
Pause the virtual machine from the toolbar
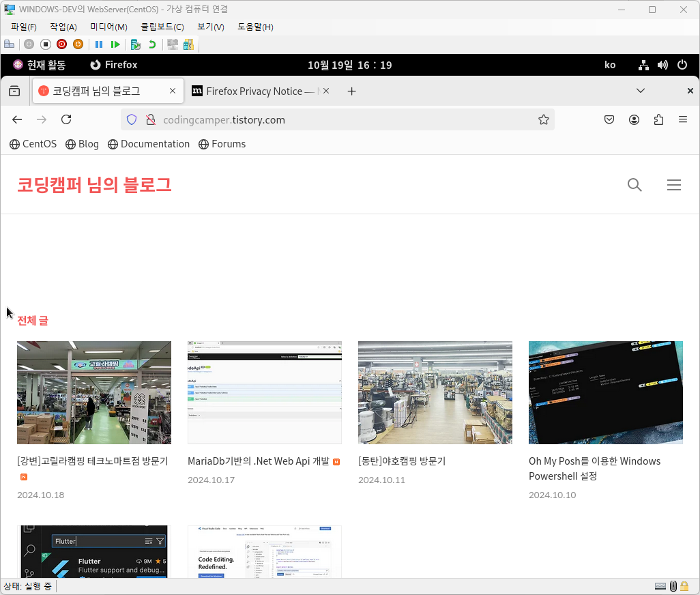point(99,44)
